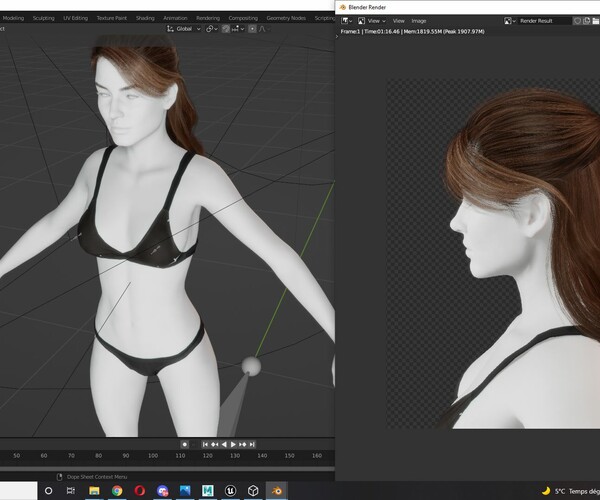Expand the render window sidebar arrow
Viewport: 600px width, 500px height.
337,37
